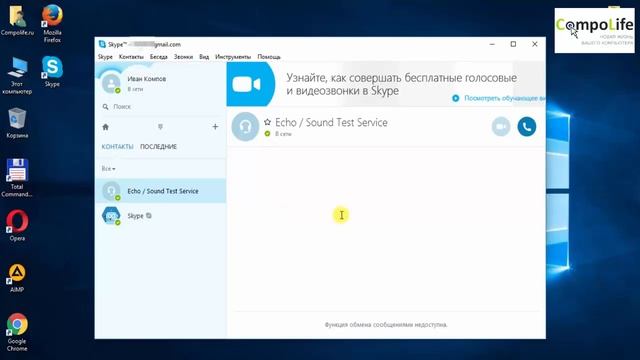The width and height of the screenshot is (640, 360).
Task: Select the Skype bot contact
Action: coord(160,215)
